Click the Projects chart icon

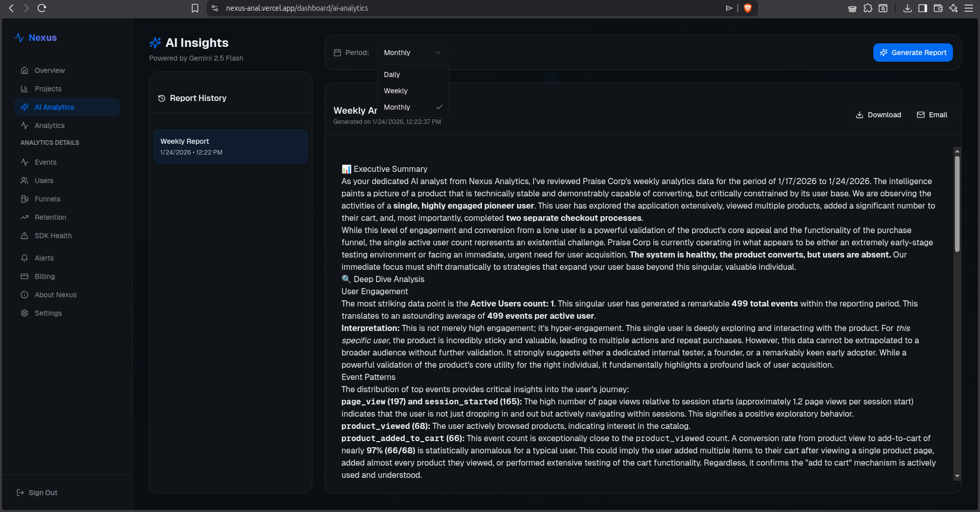(x=24, y=89)
